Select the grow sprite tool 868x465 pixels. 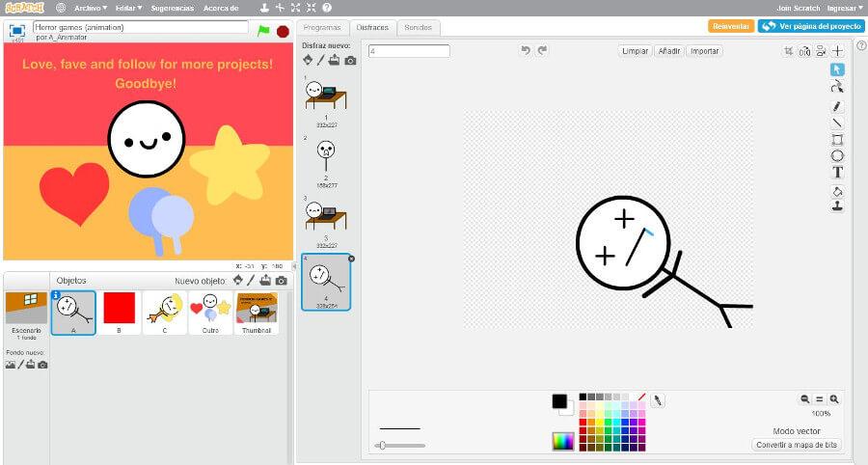pyautogui.click(x=296, y=8)
